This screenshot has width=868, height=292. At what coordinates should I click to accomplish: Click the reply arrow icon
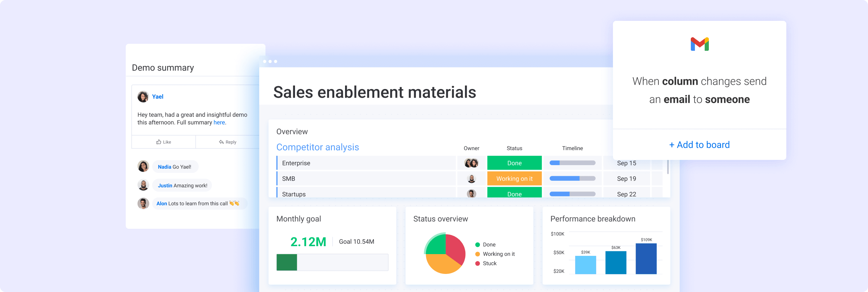221,142
